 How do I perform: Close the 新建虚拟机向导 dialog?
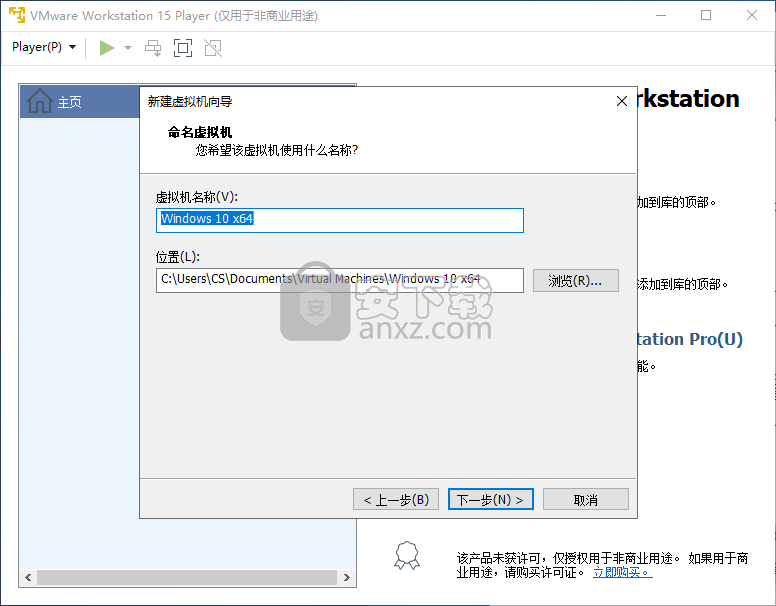click(x=622, y=101)
